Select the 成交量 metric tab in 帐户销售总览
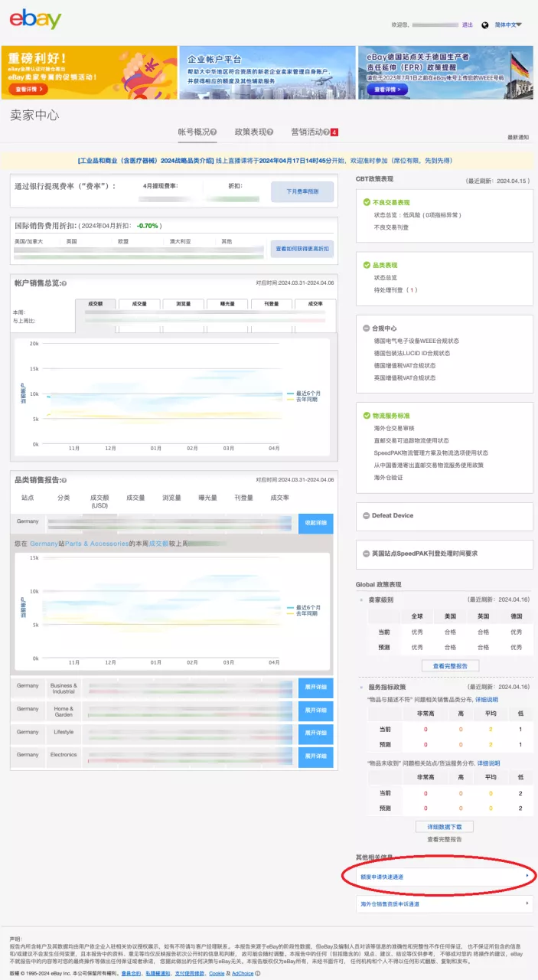Screen dimensions: 538x980 tap(139, 304)
